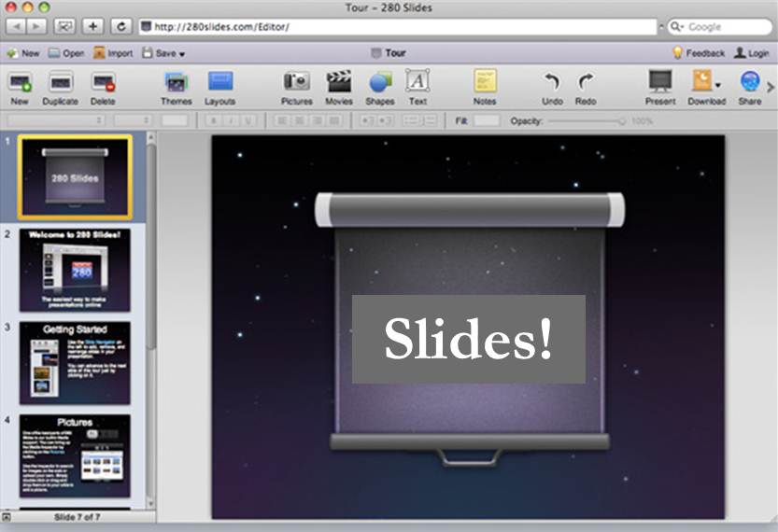Click the Google search field
778x532 pixels.
tap(719, 27)
